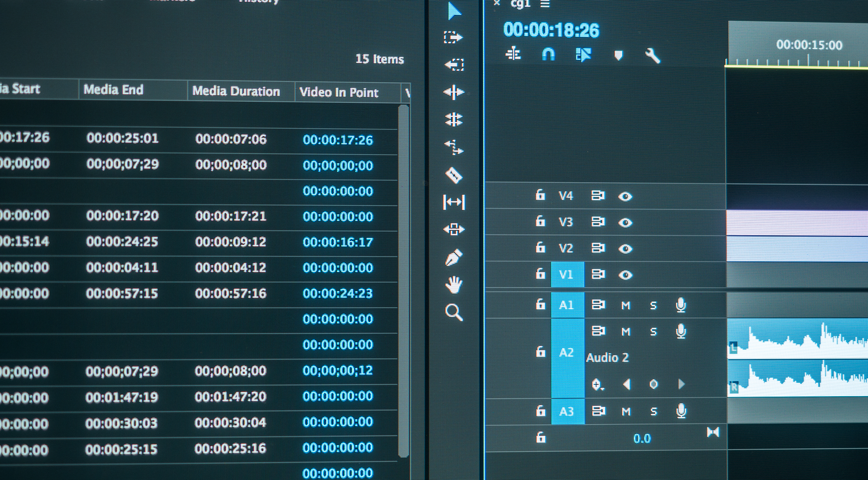868x480 pixels.
Task: Select the Razor tool
Action: 453,175
